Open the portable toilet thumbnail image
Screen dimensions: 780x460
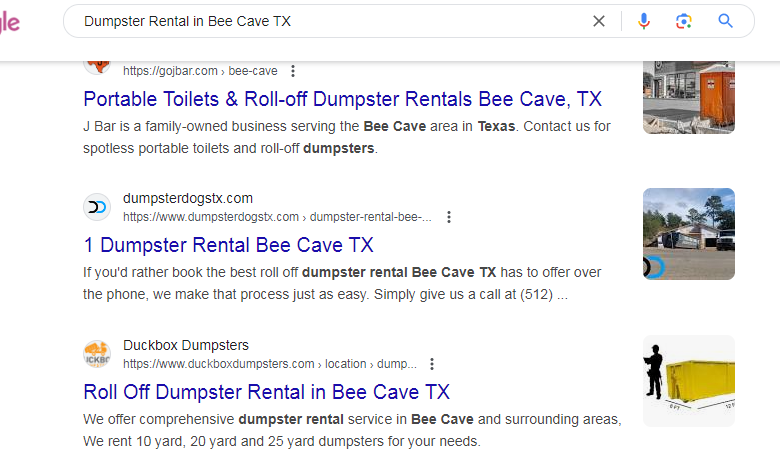click(x=688, y=97)
